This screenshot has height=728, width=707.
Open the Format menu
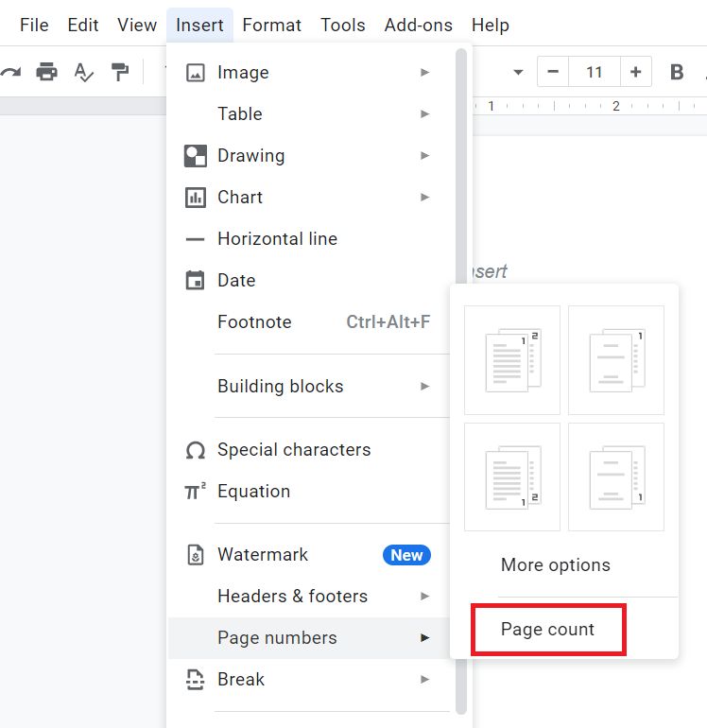pos(271,26)
